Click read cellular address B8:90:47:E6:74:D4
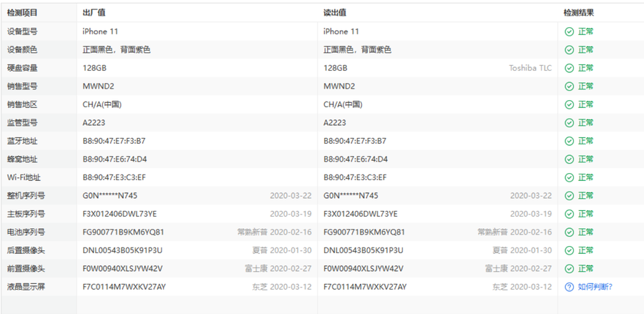 click(x=356, y=160)
